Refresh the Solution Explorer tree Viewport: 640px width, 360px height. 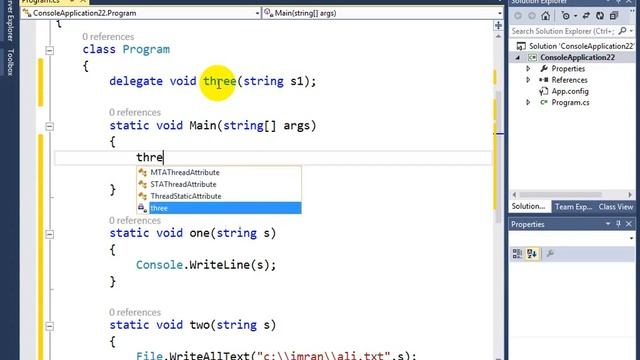(600, 16)
